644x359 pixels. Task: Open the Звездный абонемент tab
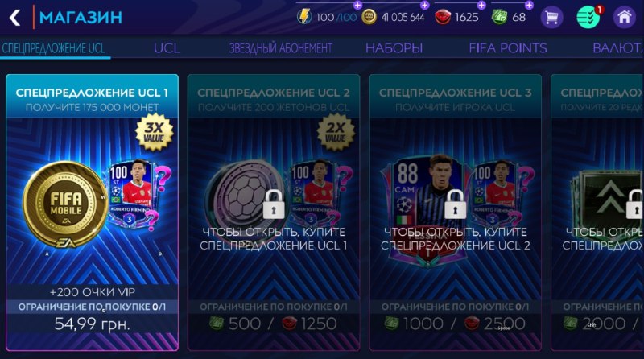tap(280, 48)
